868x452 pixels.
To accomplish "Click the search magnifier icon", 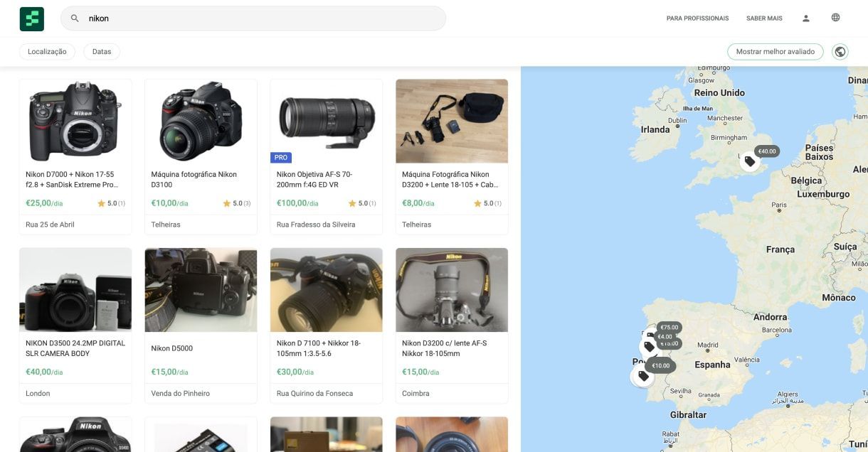I will point(75,18).
